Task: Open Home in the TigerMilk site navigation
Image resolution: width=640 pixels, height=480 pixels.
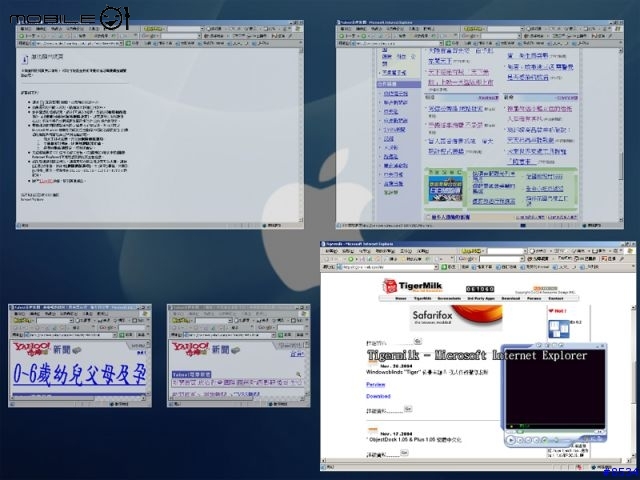Action: (x=401, y=298)
